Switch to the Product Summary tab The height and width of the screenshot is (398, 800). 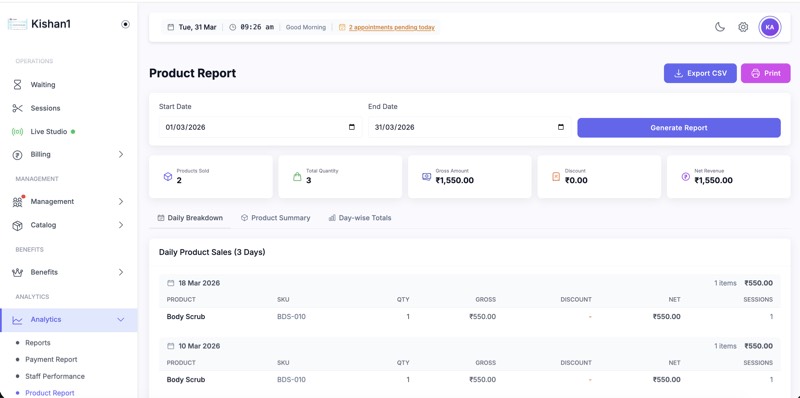click(276, 218)
